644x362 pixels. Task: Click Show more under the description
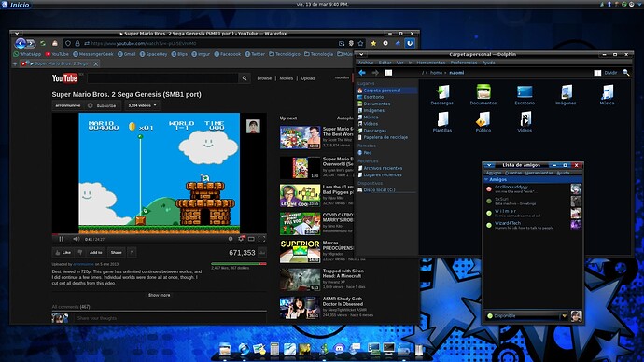pyautogui.click(x=159, y=295)
